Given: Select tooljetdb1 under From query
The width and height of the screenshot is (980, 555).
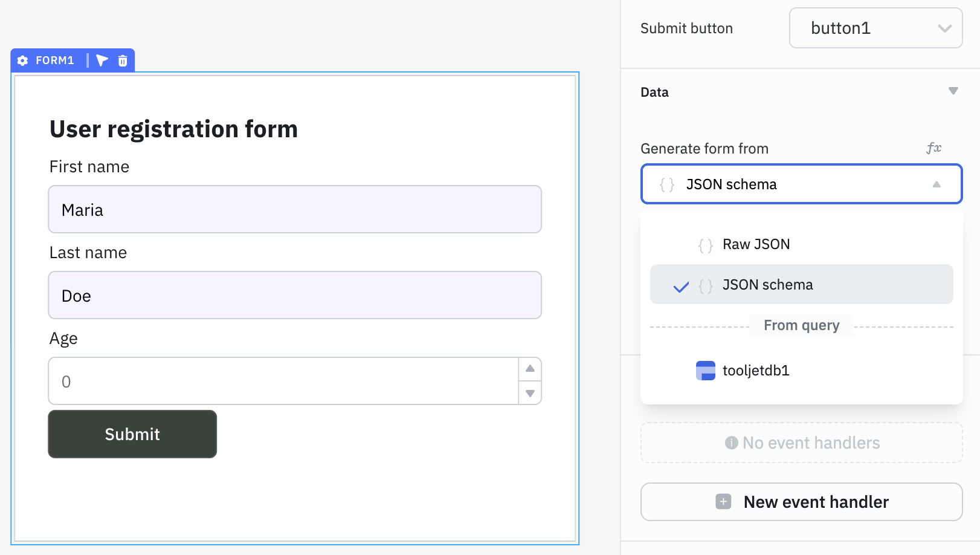Looking at the screenshot, I should click(756, 370).
